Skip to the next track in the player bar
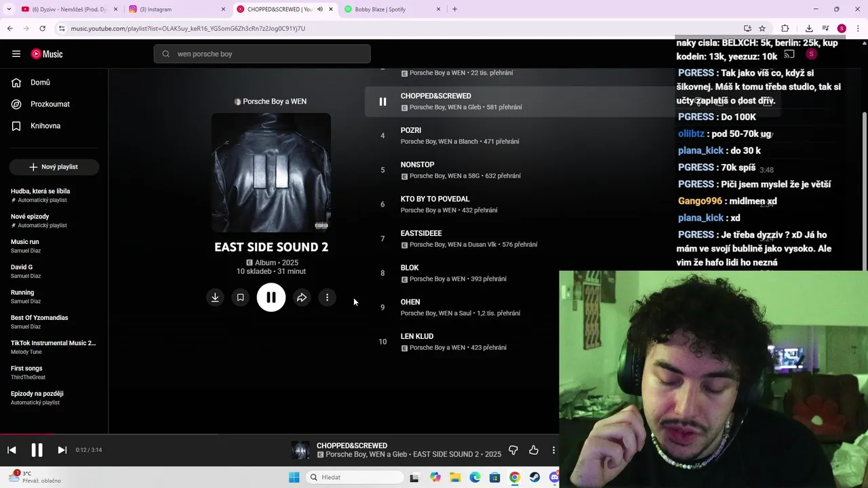This screenshot has height=488, width=868. [62, 450]
